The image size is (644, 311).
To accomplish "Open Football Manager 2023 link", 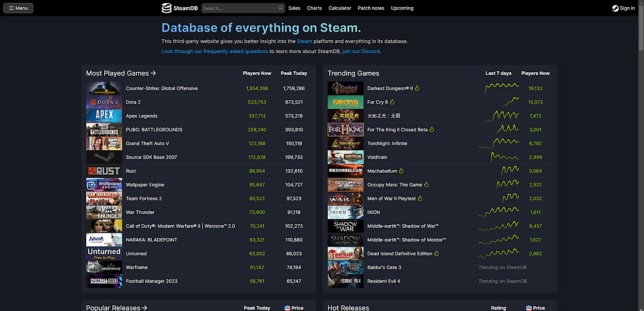I will pos(151,281).
